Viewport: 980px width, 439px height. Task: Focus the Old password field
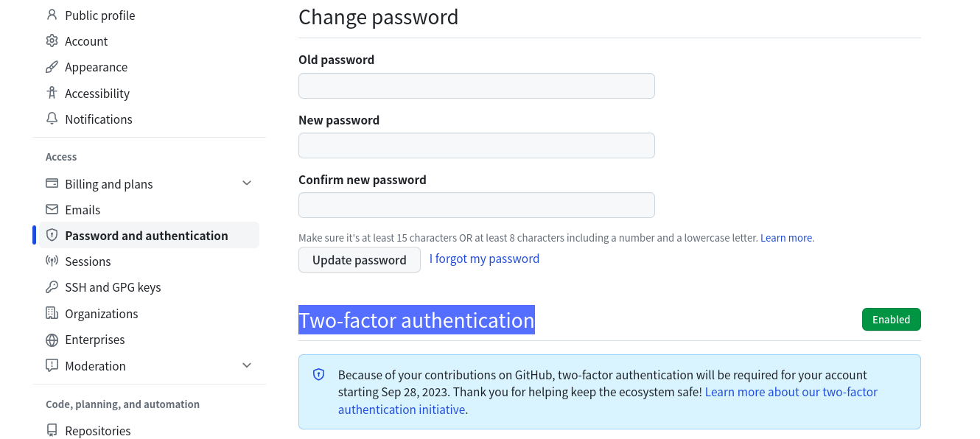(x=476, y=85)
